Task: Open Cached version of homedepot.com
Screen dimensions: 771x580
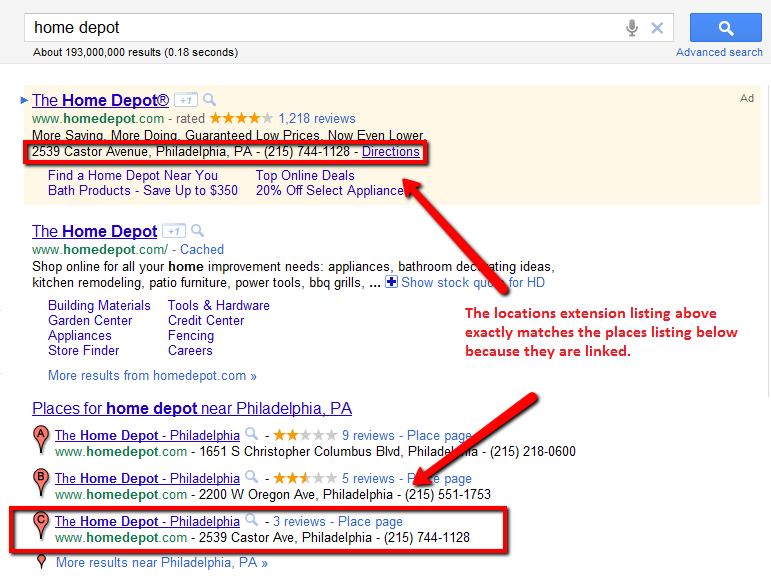Action: (201, 249)
